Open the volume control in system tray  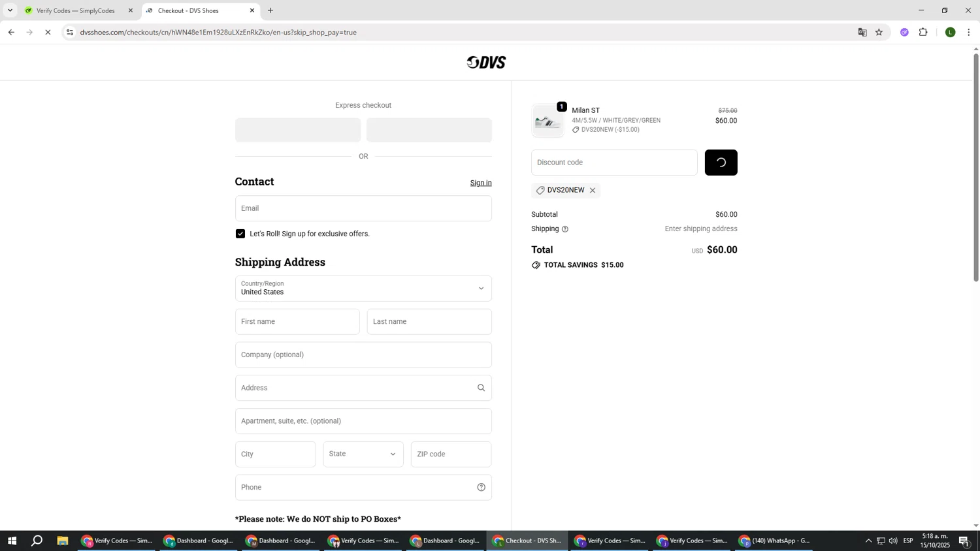893,541
